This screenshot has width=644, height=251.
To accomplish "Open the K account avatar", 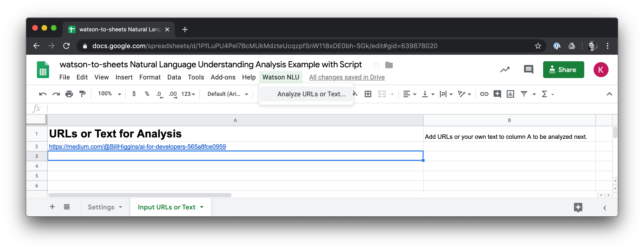I will (x=601, y=70).
